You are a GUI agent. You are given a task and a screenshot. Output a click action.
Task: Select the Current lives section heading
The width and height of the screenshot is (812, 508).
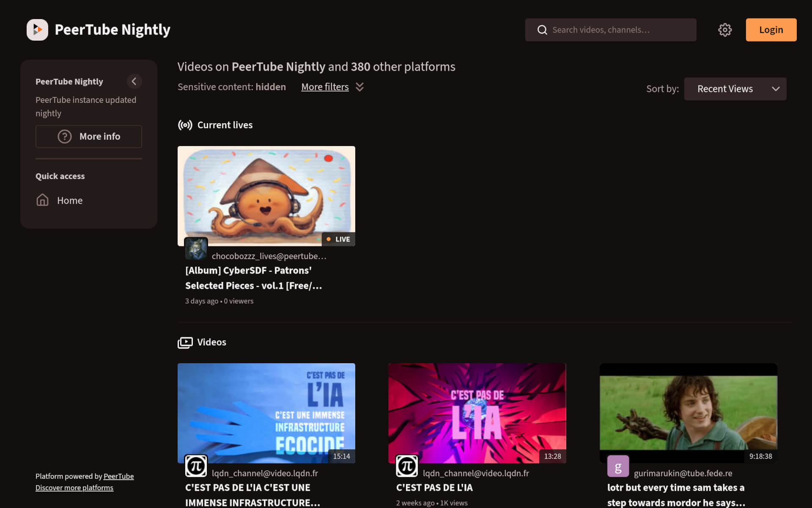coord(225,124)
